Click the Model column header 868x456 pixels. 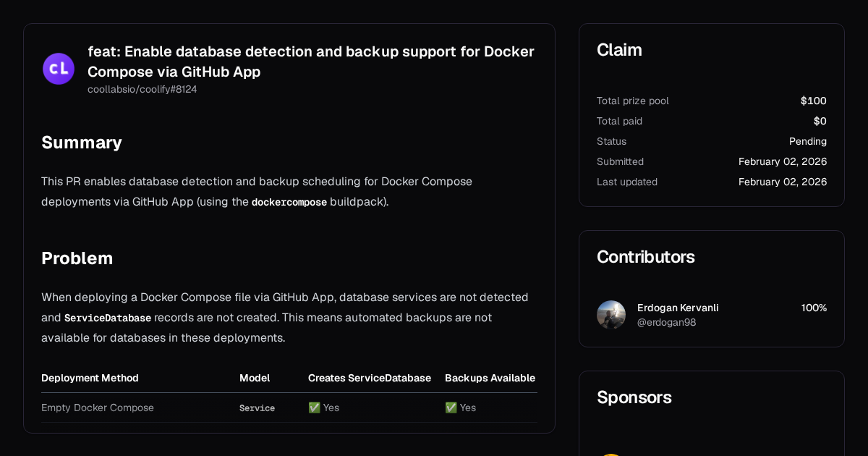255,378
